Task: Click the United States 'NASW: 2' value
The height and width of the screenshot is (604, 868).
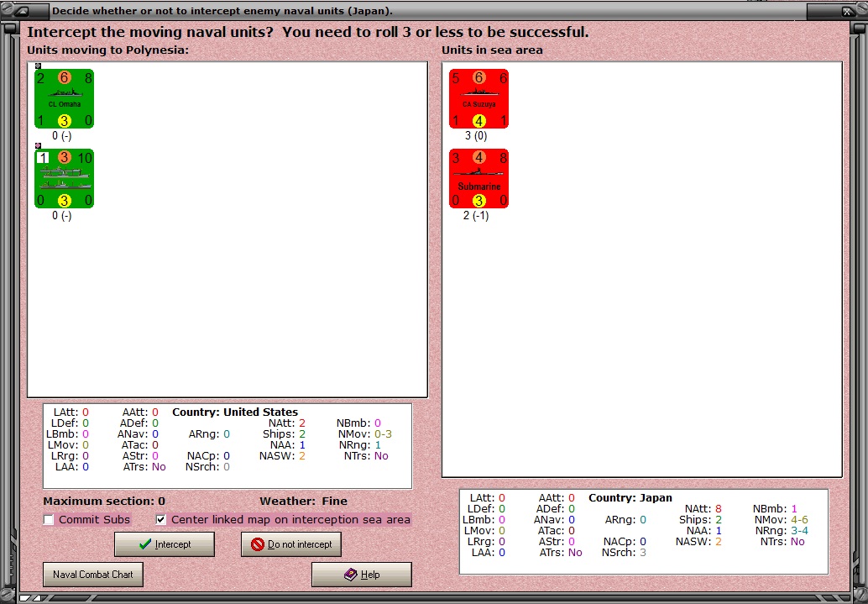Action: (301, 456)
